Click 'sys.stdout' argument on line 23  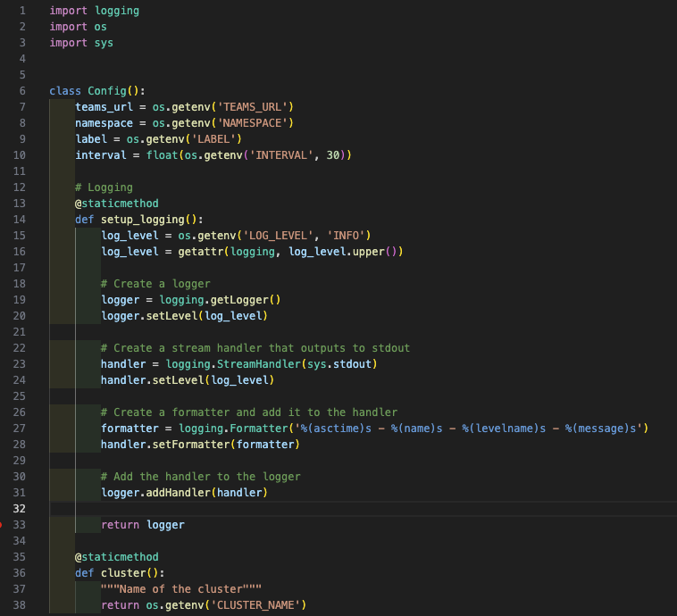point(339,364)
